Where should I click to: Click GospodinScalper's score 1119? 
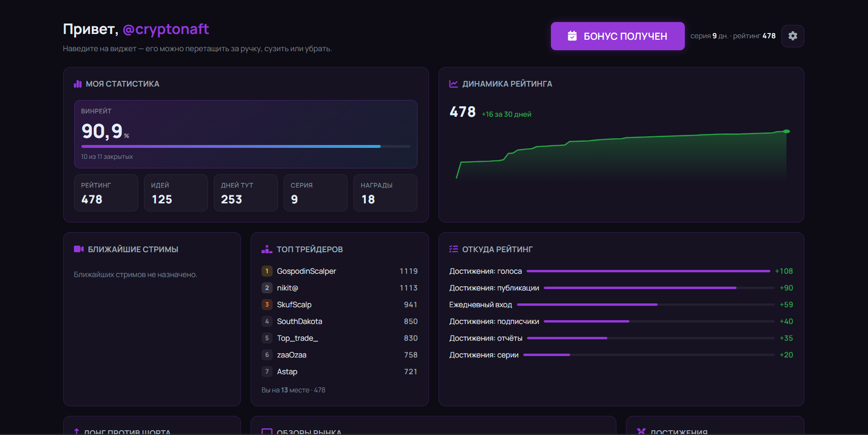click(x=408, y=271)
